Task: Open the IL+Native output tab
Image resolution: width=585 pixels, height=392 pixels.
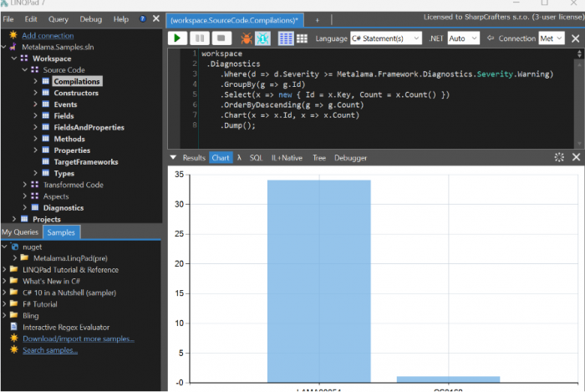Action: tap(287, 158)
